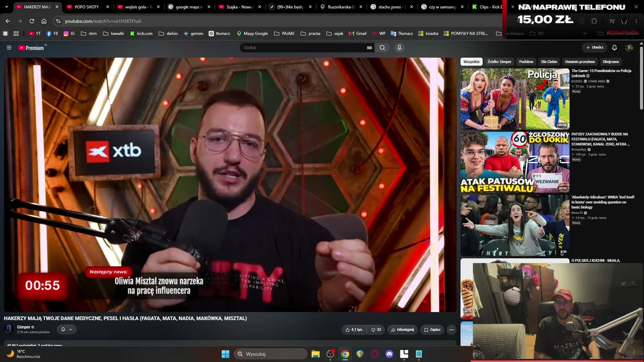The width and height of the screenshot is (644, 362).
Task: Open 'Absolutely ridiculous' WNBA video title
Action: [x=603, y=202]
